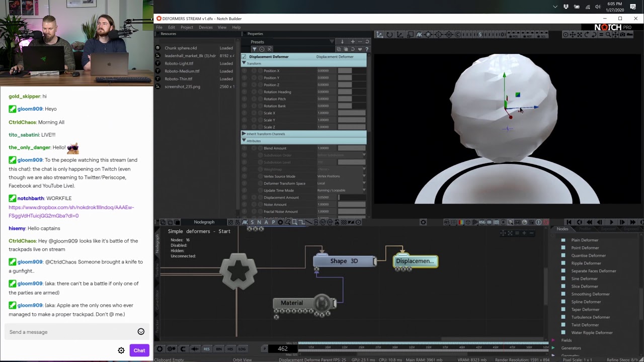
Task: Select the scale gizmo tool in viewport toolbar
Action: (411, 35)
